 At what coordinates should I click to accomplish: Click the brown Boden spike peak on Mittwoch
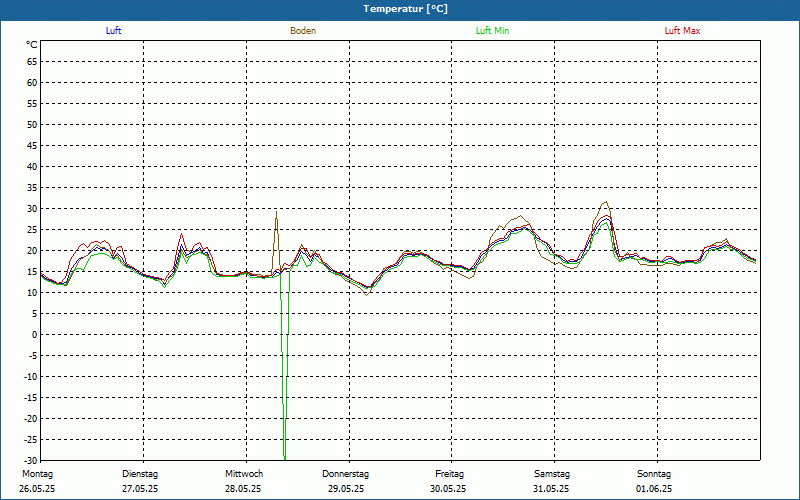point(276,212)
